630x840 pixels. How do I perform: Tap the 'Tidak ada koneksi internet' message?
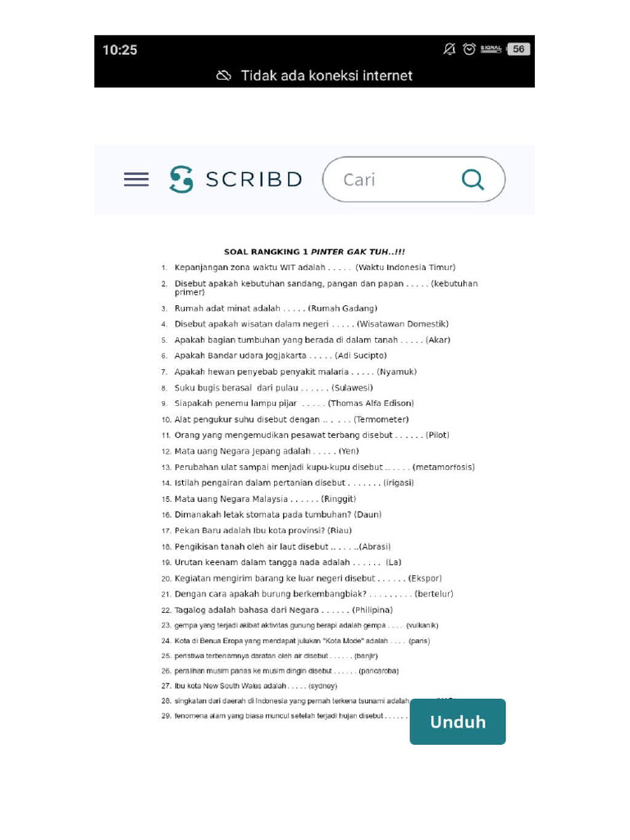tap(326, 75)
